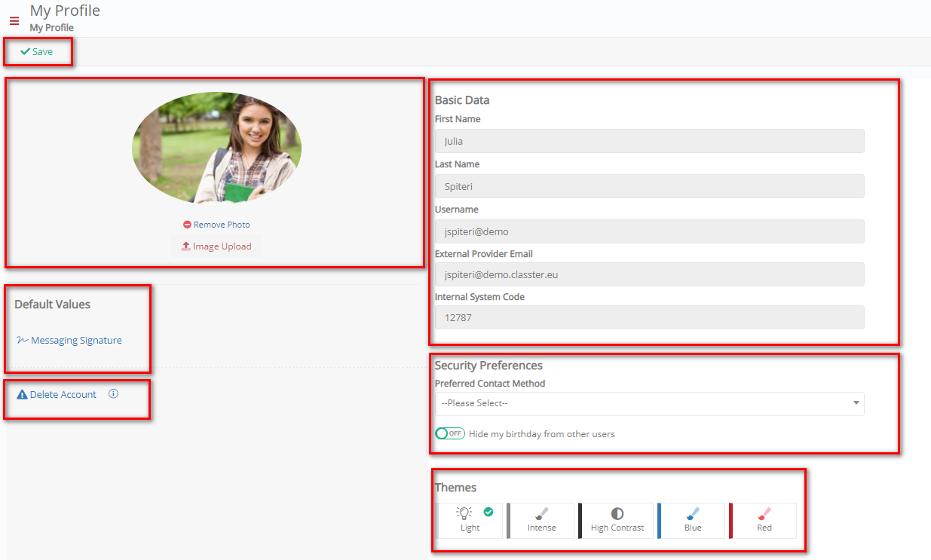The image size is (931, 560).
Task: Click the 'Default Values' heading
Action: [52, 304]
